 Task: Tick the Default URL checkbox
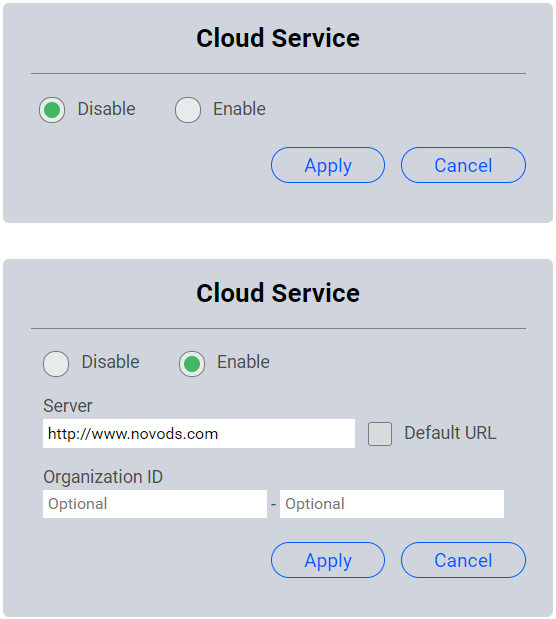point(380,434)
